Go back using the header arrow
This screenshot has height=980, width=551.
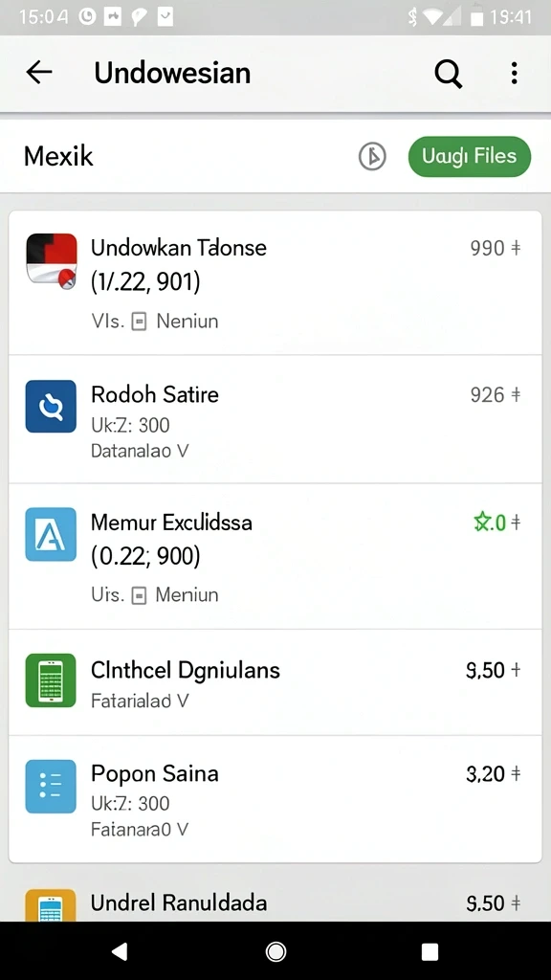click(38, 73)
